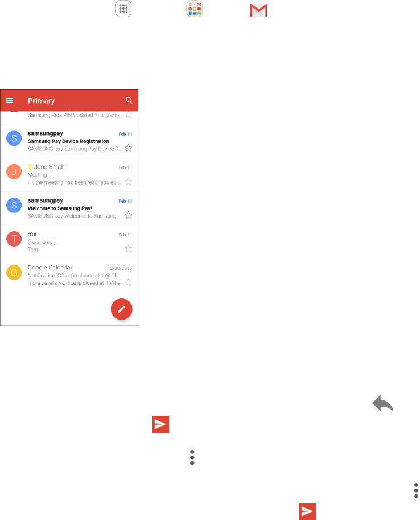Open the three-dot menu icon below the send icon
This screenshot has width=420, height=520.
192,457
